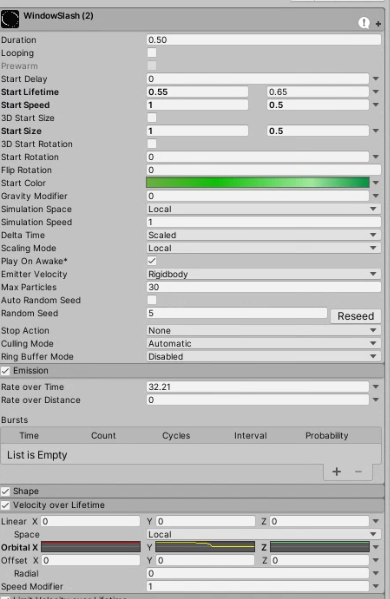The width and height of the screenshot is (390, 599).
Task: Open Rate over Time mode dropdown arrow
Action: (x=376, y=387)
